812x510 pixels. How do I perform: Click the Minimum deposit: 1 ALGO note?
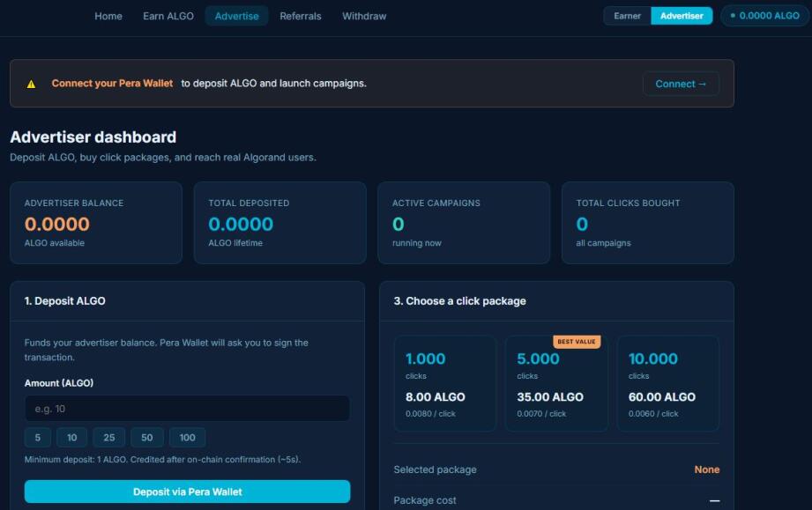pos(162,459)
